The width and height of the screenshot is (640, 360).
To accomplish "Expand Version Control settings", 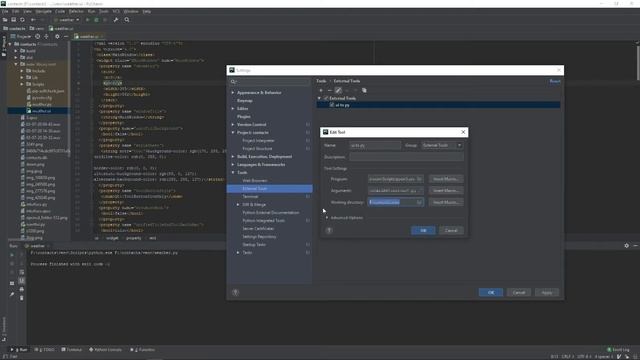I will coord(233,124).
